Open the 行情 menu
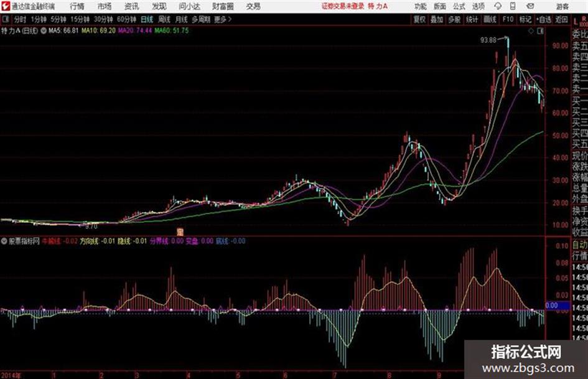This screenshot has width=588, height=379. (x=77, y=6)
